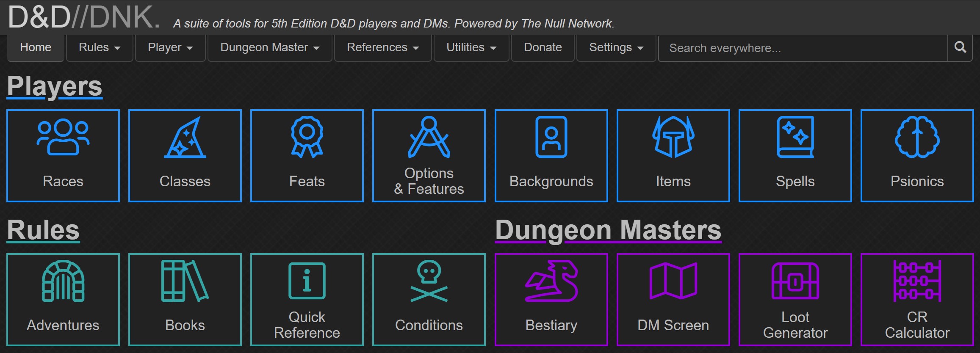The image size is (980, 353).
Task: Click the Rules section heading link
Action: click(x=43, y=230)
